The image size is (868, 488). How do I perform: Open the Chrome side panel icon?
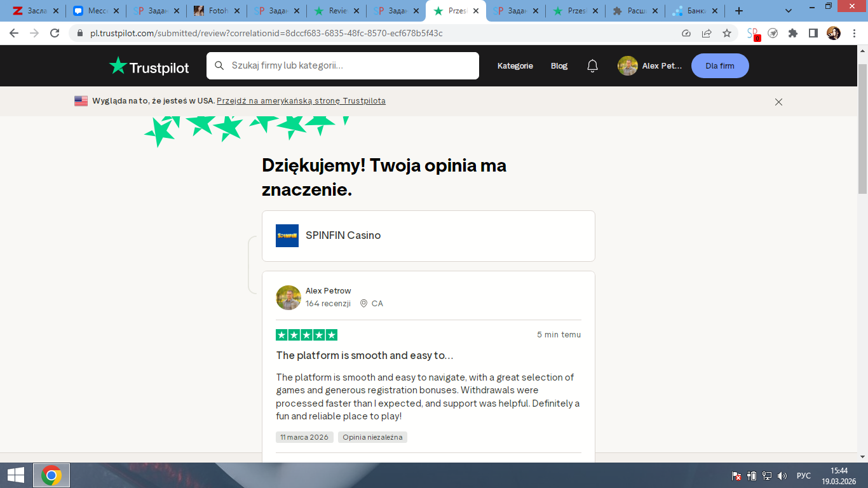pos(813,33)
